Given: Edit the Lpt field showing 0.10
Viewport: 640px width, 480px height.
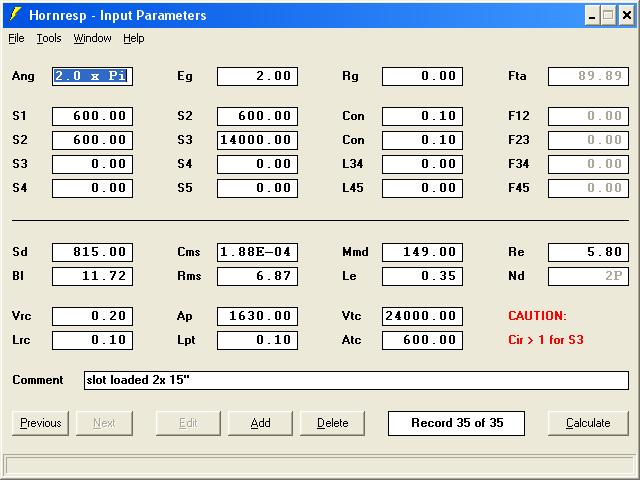Looking at the screenshot, I should click(257, 340).
